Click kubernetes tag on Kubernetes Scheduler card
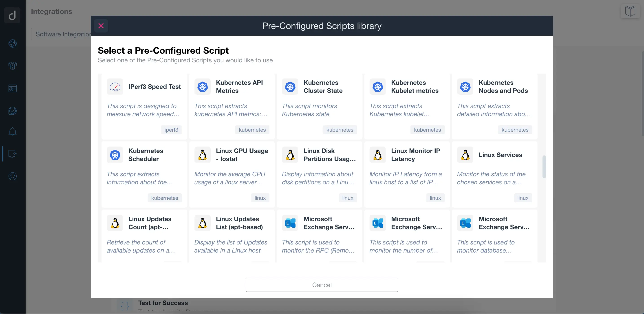This screenshot has height=314, width=644. (x=165, y=198)
